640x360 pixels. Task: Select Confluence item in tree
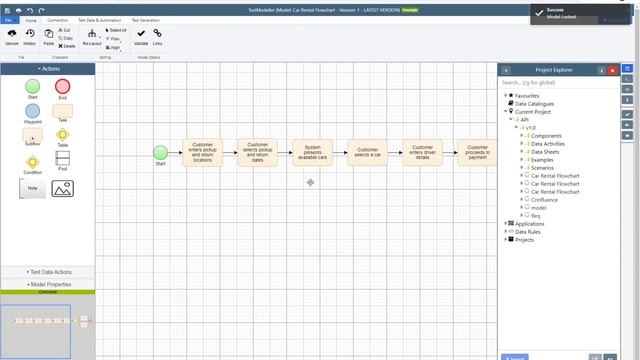(x=544, y=200)
